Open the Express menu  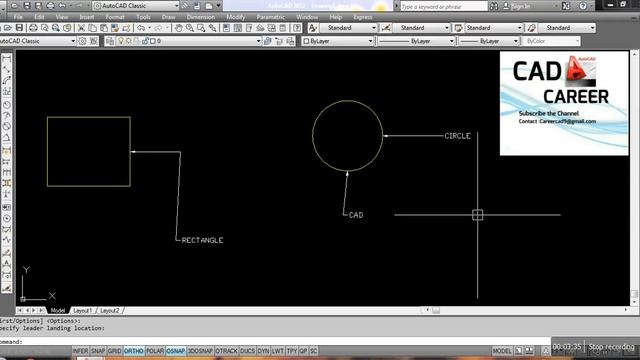(363, 17)
